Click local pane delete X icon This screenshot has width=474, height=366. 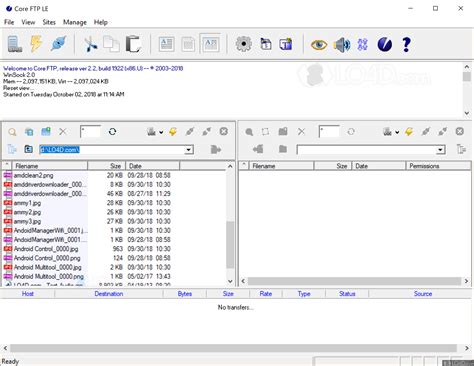(x=62, y=132)
